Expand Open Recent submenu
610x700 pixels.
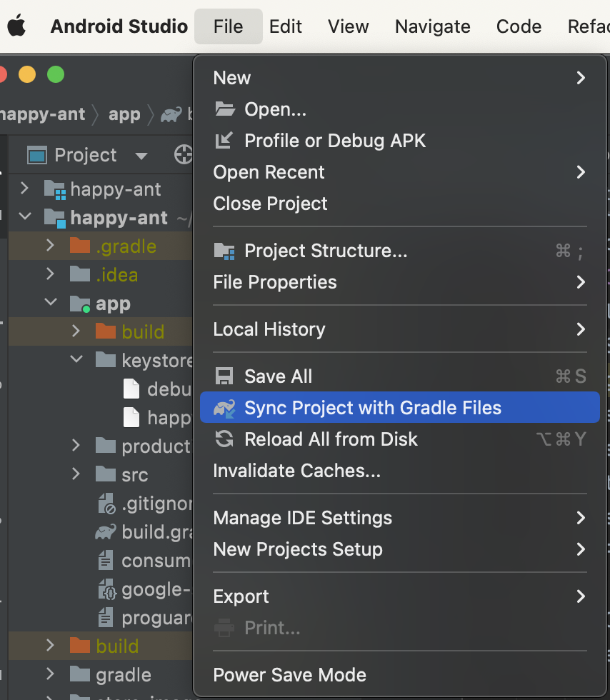tap(400, 172)
